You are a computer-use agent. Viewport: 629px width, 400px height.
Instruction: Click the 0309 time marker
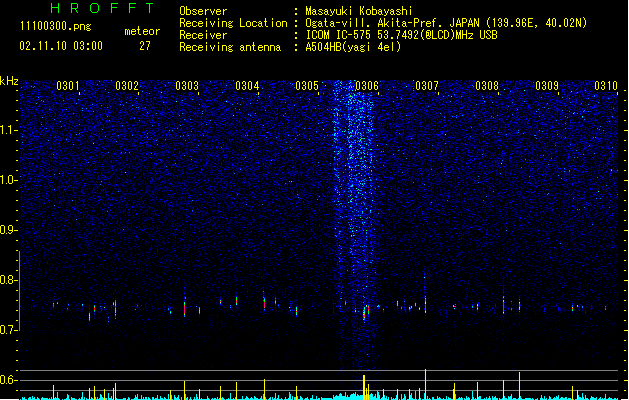coord(547,86)
